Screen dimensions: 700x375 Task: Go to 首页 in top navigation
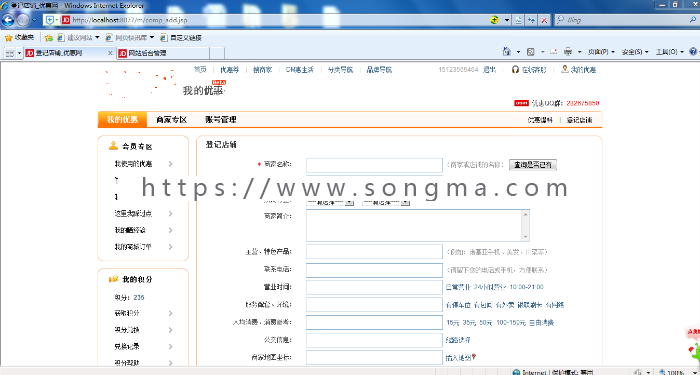click(x=200, y=70)
